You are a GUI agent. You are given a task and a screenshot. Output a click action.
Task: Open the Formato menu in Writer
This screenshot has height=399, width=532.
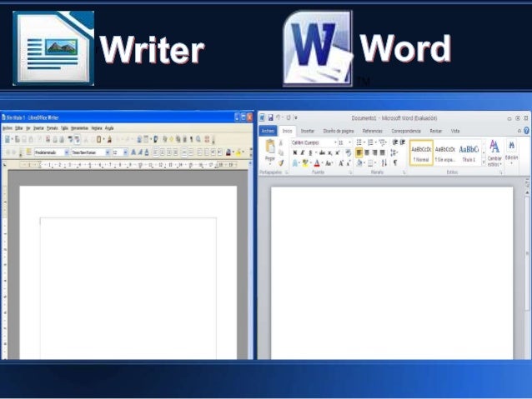pyautogui.click(x=53, y=128)
